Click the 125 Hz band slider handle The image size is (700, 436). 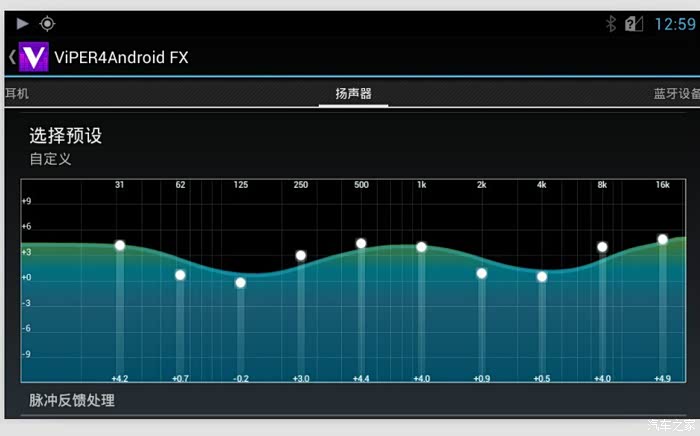coord(241,283)
